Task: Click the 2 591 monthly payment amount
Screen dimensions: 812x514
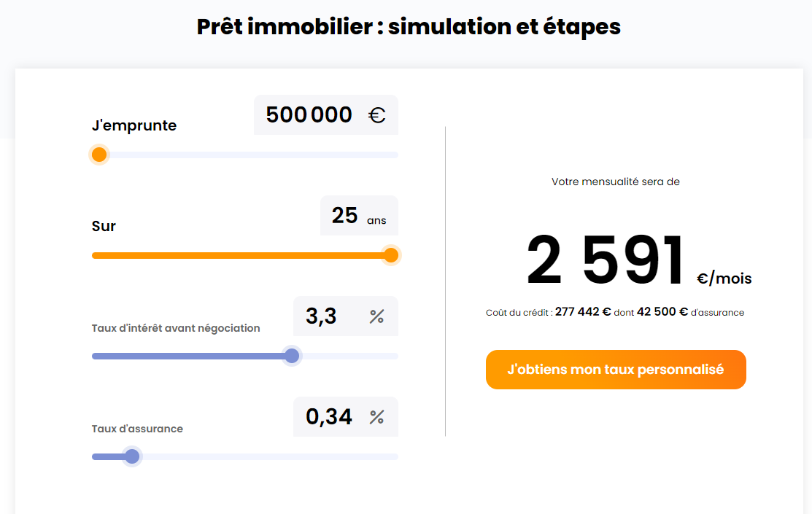Action: (x=606, y=261)
